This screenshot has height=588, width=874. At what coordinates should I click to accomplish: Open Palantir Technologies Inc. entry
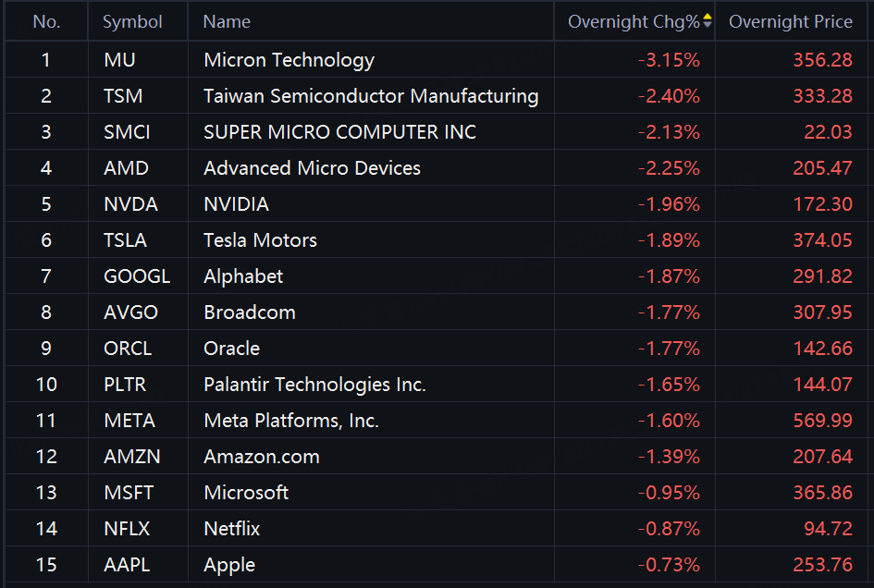pos(314,385)
